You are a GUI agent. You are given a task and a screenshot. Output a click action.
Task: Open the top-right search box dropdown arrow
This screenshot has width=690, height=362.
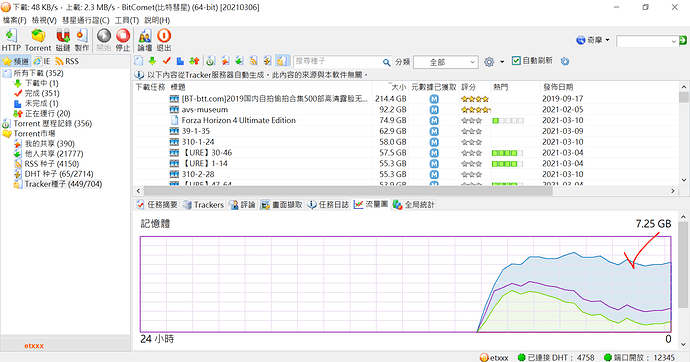click(673, 41)
